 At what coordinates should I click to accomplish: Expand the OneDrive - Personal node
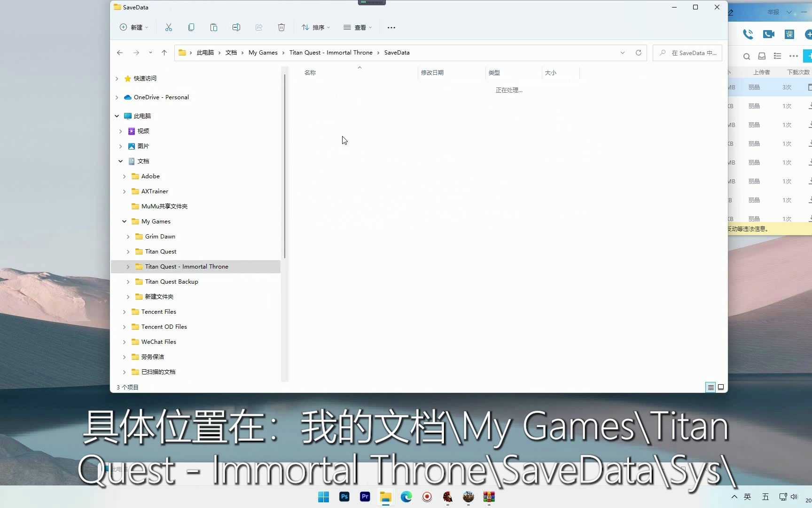(117, 97)
